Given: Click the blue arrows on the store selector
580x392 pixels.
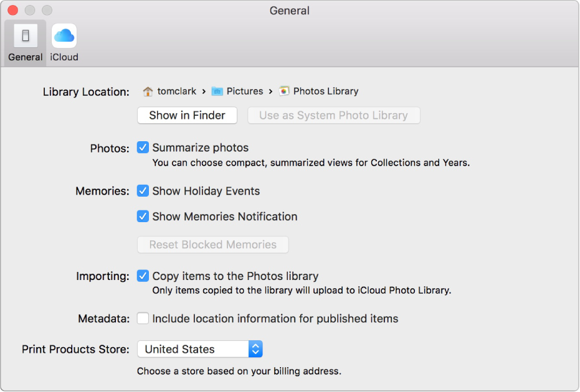Looking at the screenshot, I should pyautogui.click(x=255, y=349).
